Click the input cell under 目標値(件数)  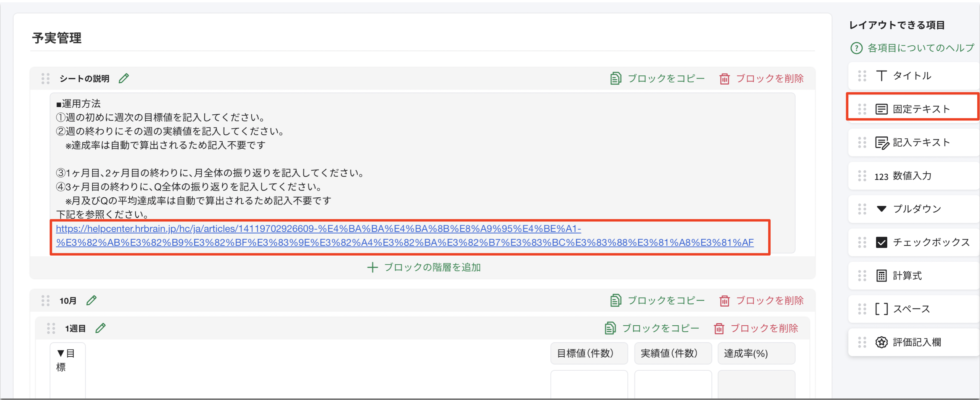click(589, 384)
